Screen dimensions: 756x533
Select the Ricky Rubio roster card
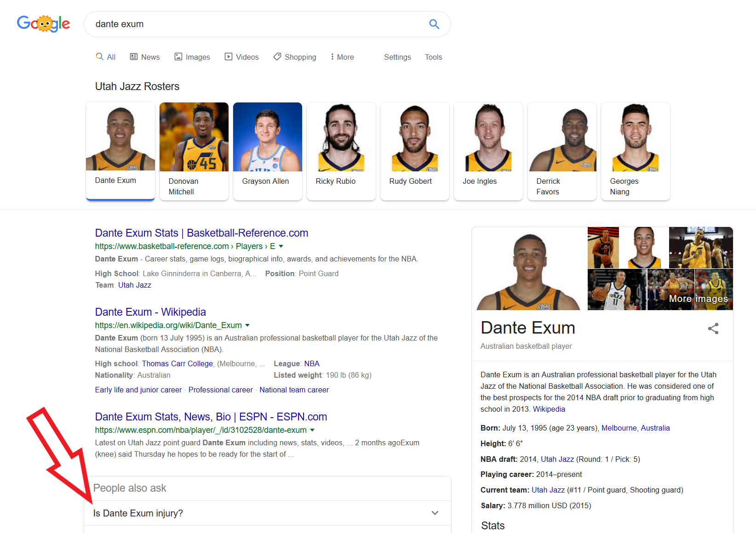[x=341, y=151]
